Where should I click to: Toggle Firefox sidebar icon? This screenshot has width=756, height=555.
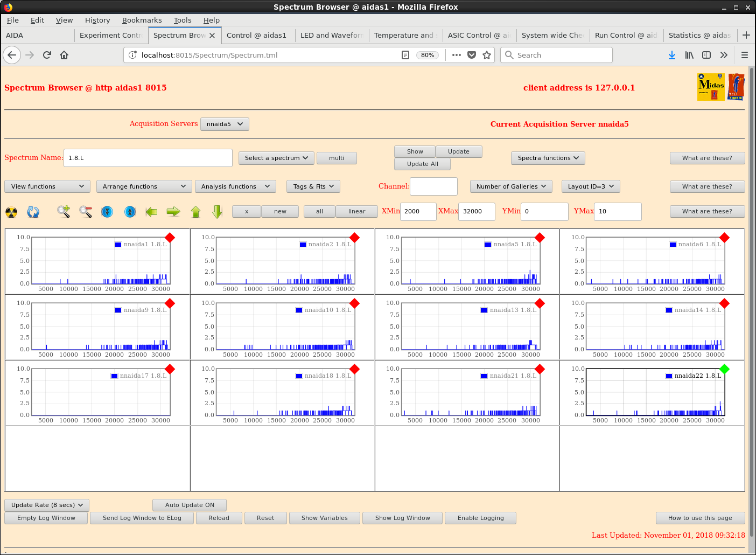(x=706, y=55)
